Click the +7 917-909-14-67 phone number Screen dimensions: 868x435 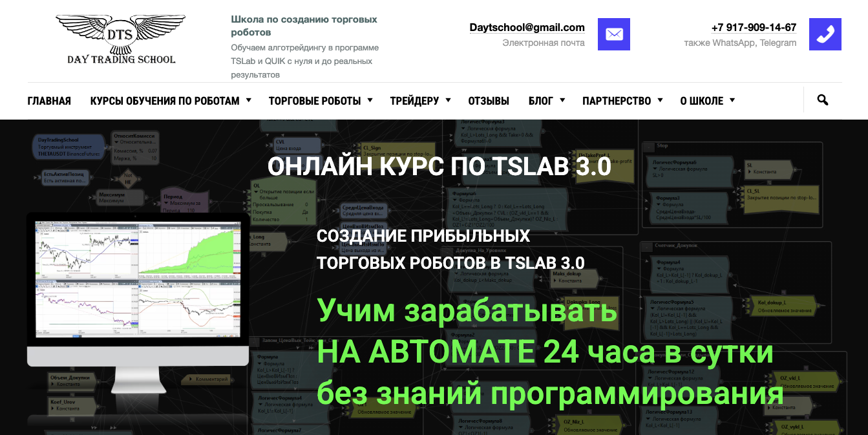click(x=754, y=28)
